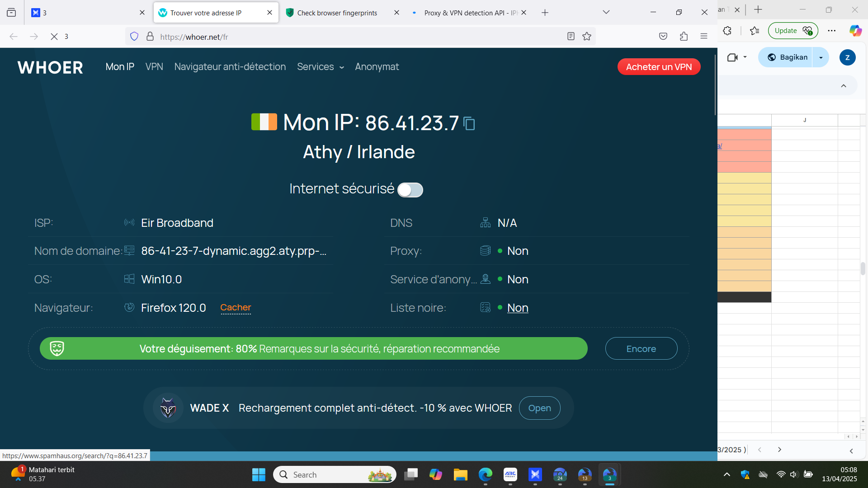Open the Edge extensions icon
The image size is (868, 488).
(727, 31)
